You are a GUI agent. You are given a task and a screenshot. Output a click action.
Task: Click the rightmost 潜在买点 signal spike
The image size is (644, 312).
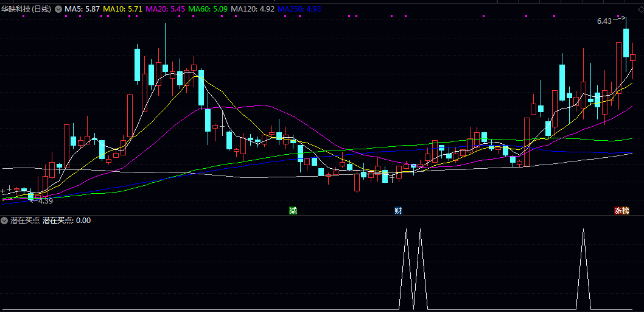583,269
